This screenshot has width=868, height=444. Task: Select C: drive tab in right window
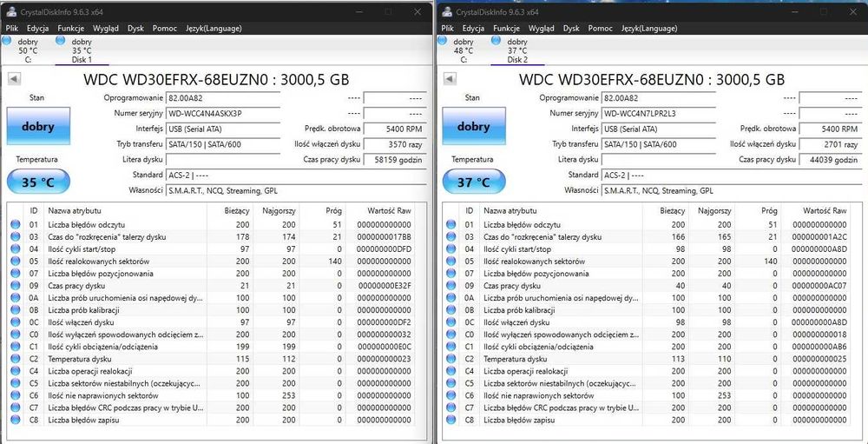tap(464, 50)
